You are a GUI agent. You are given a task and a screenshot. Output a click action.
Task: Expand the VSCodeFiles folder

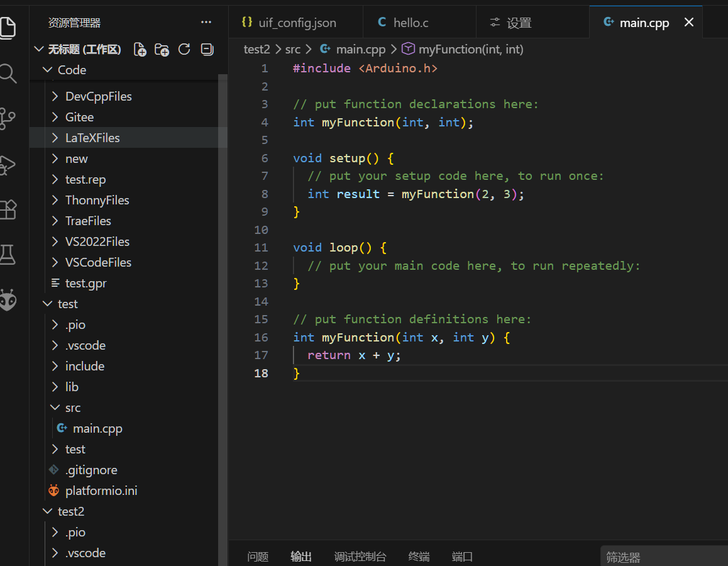[55, 262]
